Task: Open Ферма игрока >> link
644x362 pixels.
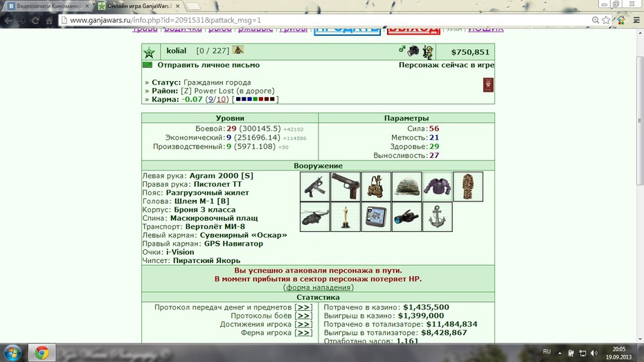Action: point(303,333)
